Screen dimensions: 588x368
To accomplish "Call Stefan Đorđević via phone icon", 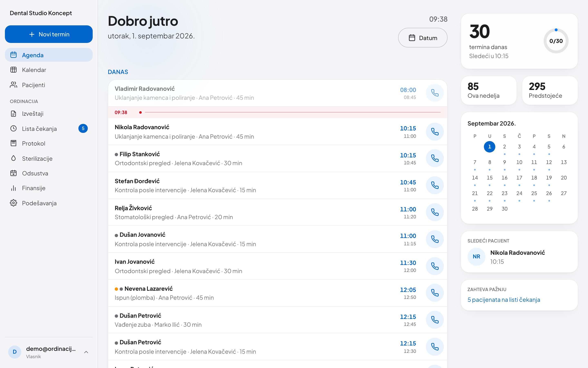I will pos(435,185).
